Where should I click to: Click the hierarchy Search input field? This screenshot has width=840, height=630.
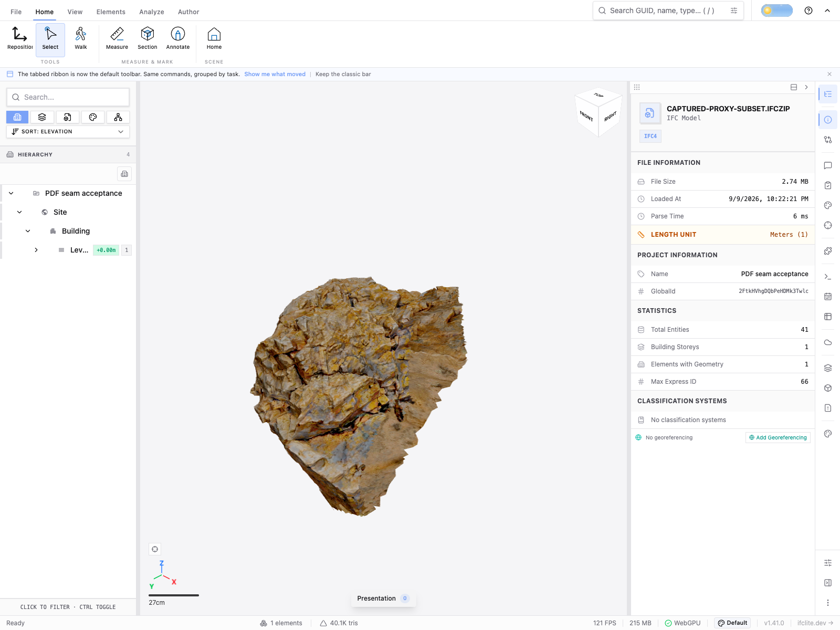(x=68, y=97)
